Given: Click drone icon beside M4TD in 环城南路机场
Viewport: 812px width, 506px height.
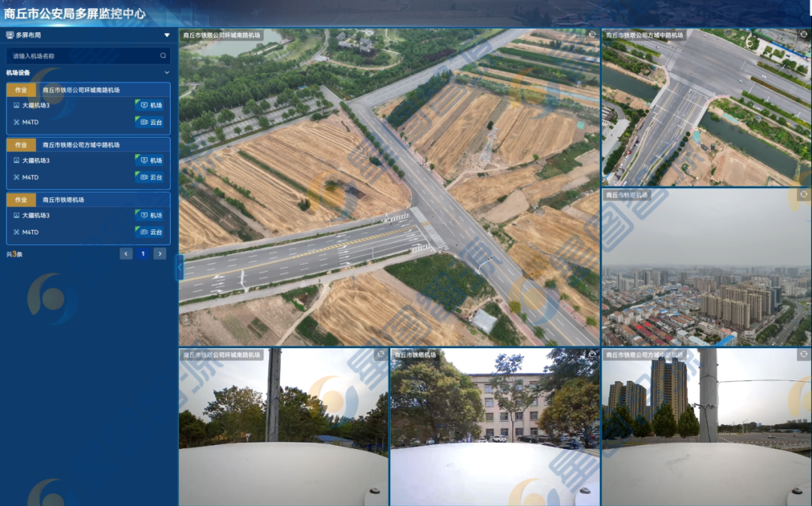Looking at the screenshot, I should click(16, 123).
